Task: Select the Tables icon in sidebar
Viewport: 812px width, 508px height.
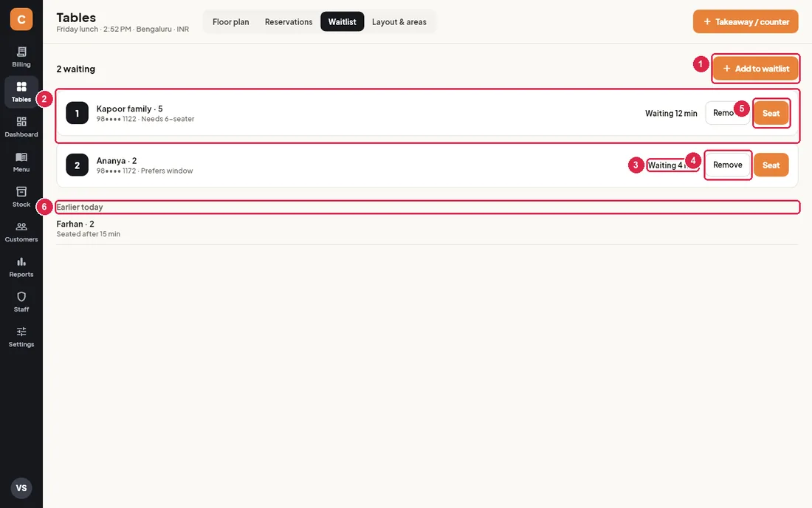Action: [21, 86]
